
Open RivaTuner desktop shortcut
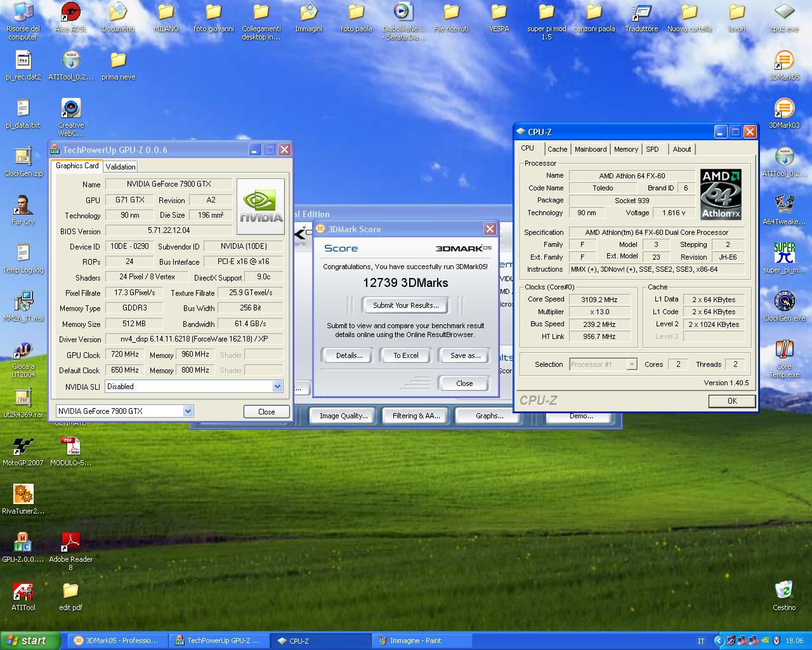23,500
